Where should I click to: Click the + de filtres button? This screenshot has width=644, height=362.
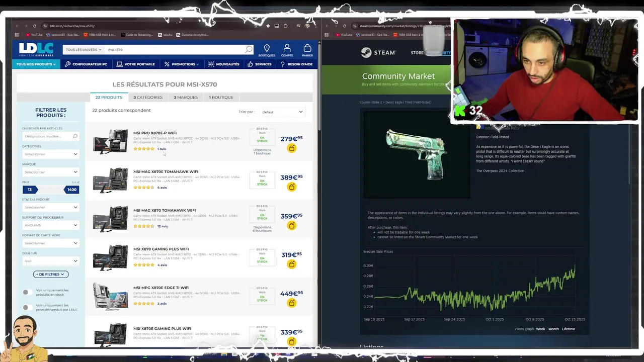click(51, 274)
